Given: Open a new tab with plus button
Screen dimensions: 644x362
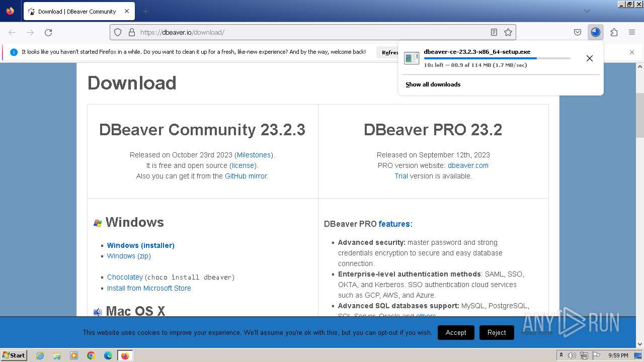Looking at the screenshot, I should click(145, 11).
